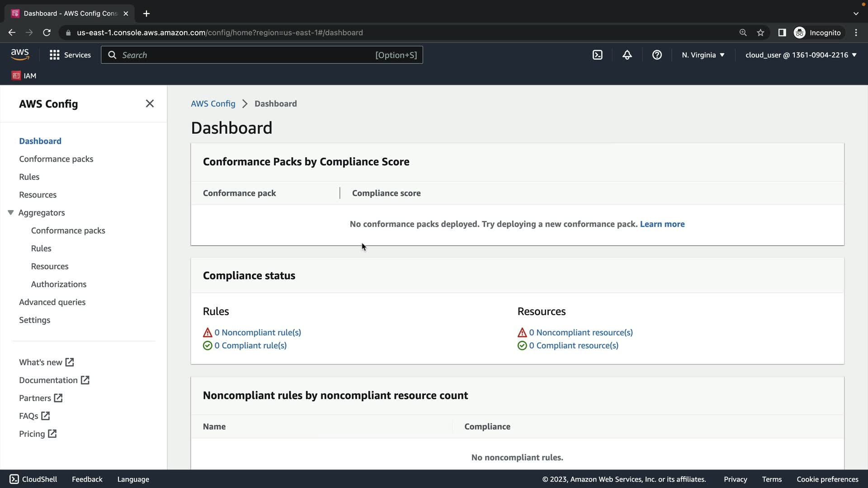This screenshot has width=868, height=488.
Task: Click the browser zoom magnifier icon
Action: click(x=743, y=33)
